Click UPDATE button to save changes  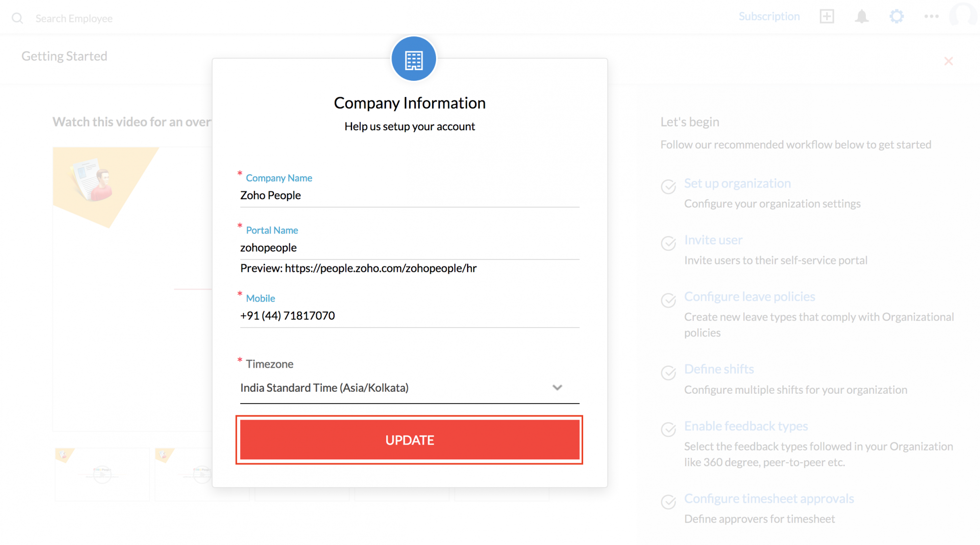coord(410,440)
